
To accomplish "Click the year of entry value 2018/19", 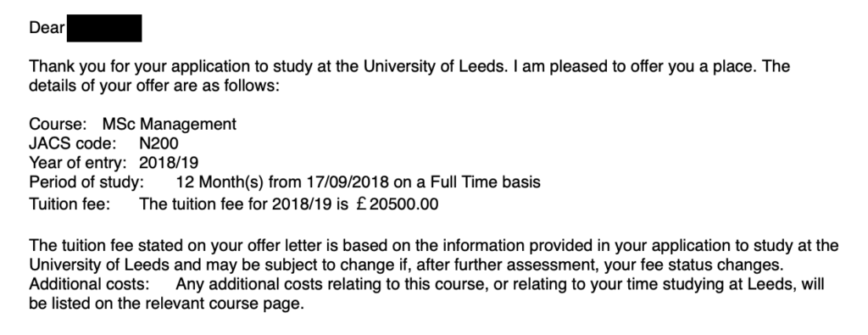I will pyautogui.click(x=169, y=163).
